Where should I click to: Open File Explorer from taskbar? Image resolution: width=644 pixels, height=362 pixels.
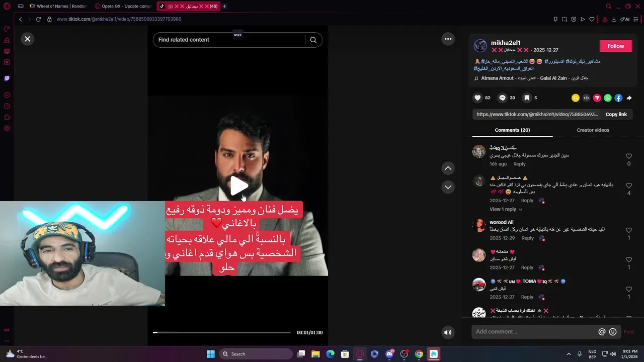(x=315, y=354)
